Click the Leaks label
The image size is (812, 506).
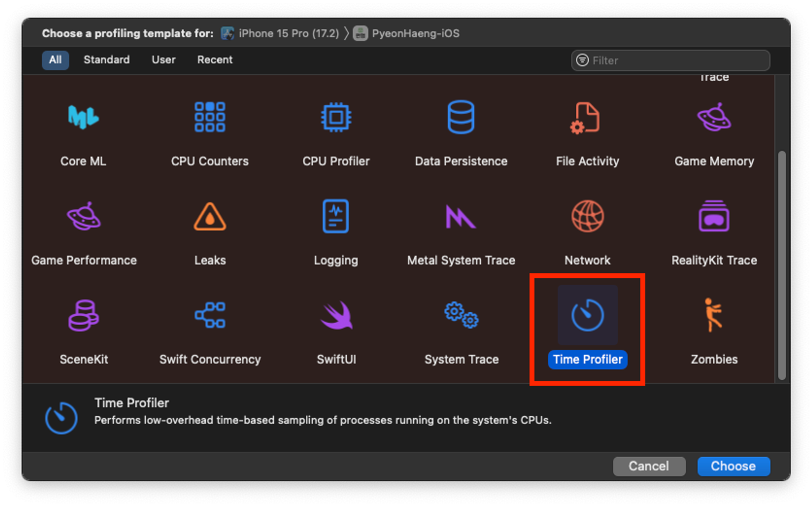pyautogui.click(x=209, y=260)
